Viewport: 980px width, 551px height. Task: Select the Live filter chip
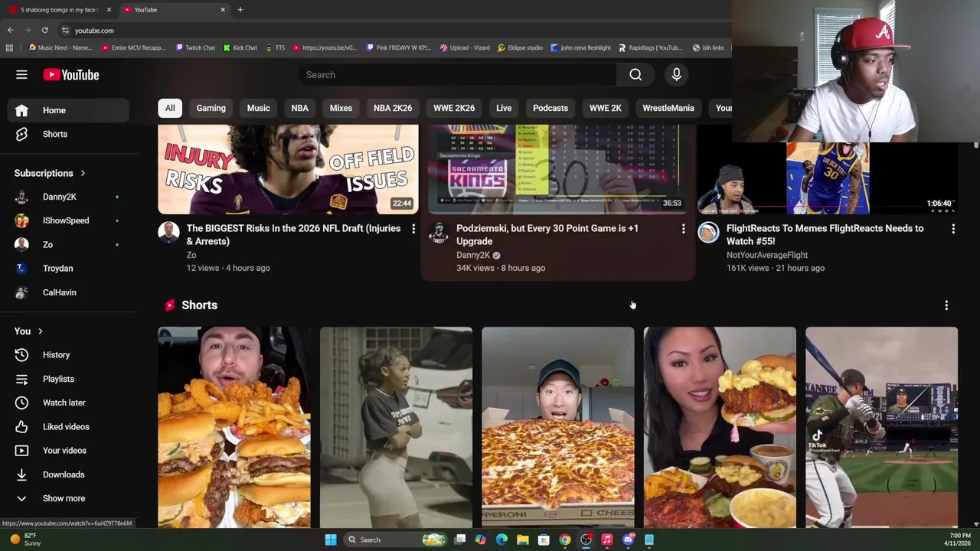coord(504,108)
